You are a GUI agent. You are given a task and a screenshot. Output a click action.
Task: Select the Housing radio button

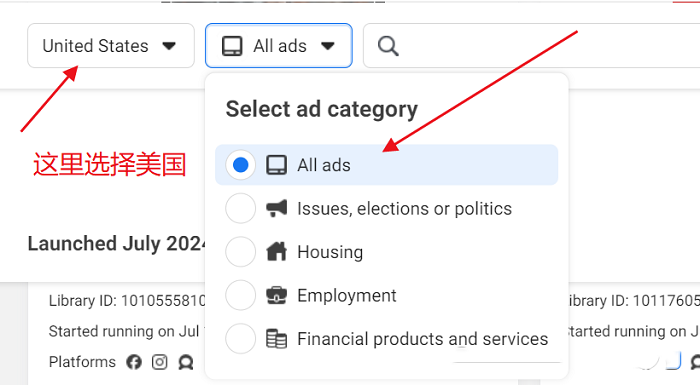click(x=241, y=251)
